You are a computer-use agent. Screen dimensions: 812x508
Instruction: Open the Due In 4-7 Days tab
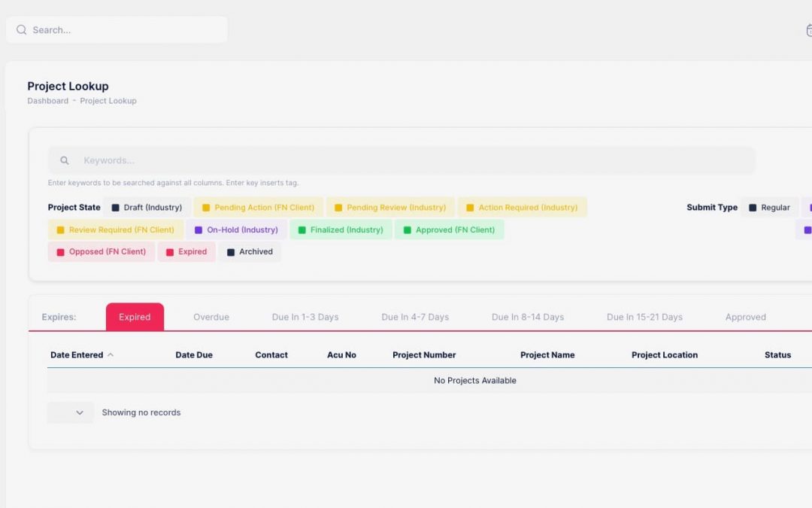pos(416,317)
